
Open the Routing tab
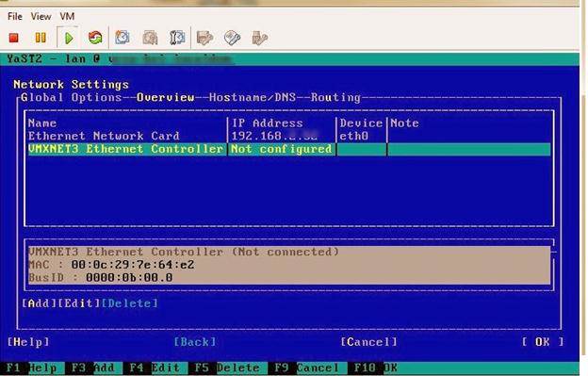pos(335,97)
